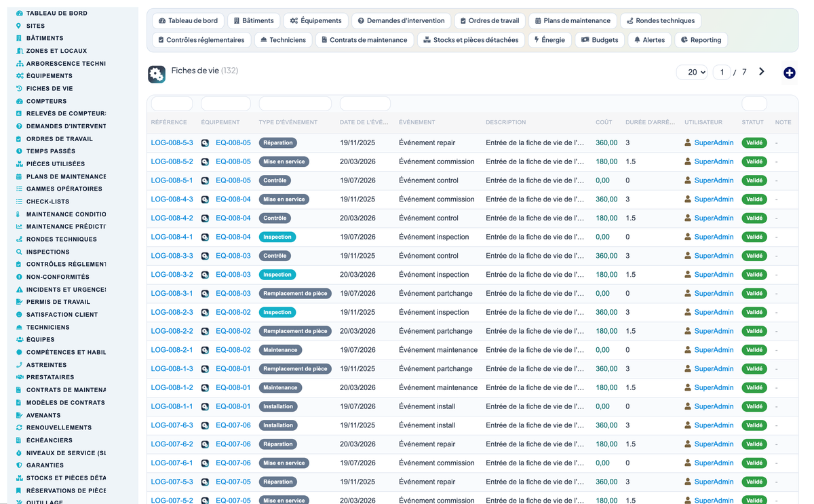Open Stocks et pièces détachées tab
The width and height of the screenshot is (814, 504).
[x=471, y=40]
